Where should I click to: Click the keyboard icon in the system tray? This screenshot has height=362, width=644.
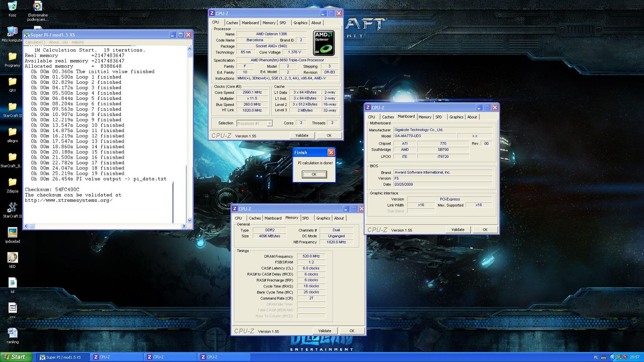click(604, 357)
